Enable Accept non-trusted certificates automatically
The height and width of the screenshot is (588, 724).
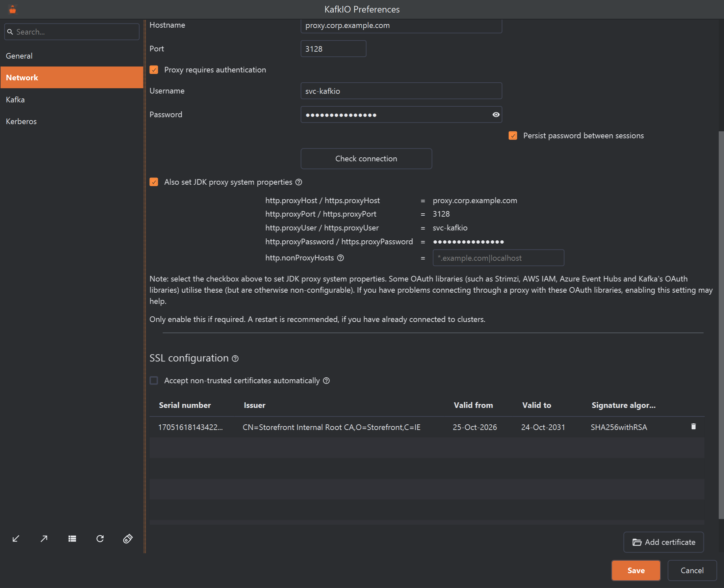[x=154, y=380]
